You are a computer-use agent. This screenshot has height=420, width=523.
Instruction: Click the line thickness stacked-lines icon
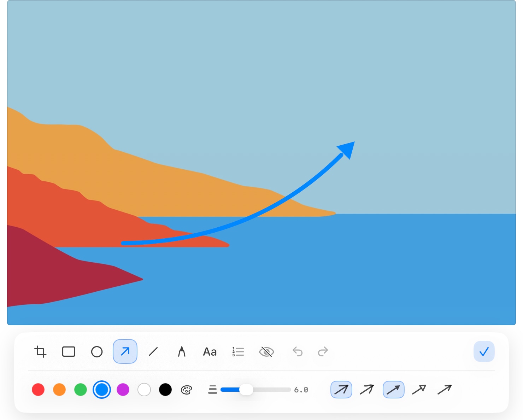pos(213,390)
